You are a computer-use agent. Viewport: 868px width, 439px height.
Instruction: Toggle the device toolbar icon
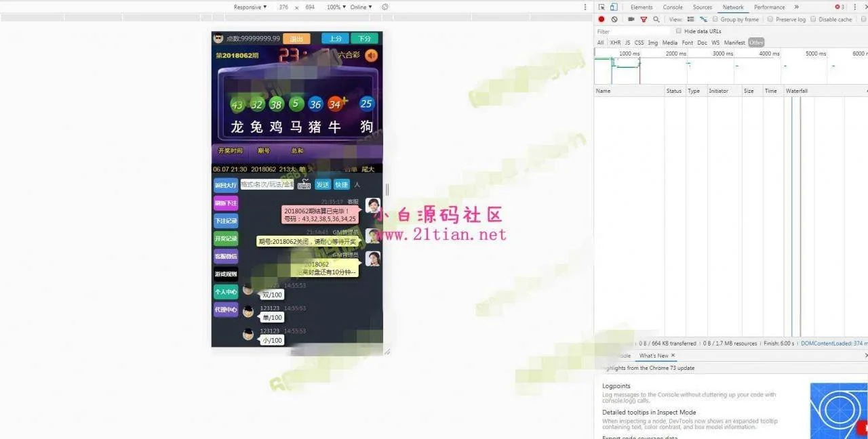(614, 7)
